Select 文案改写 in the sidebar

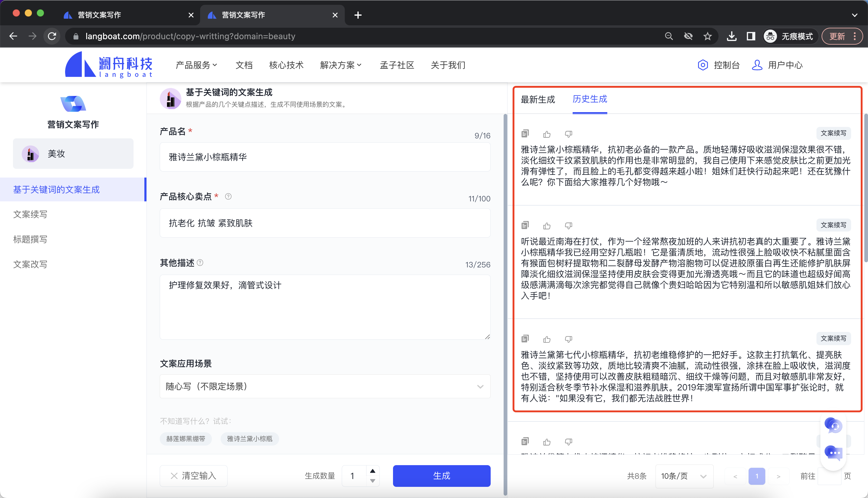coord(30,264)
